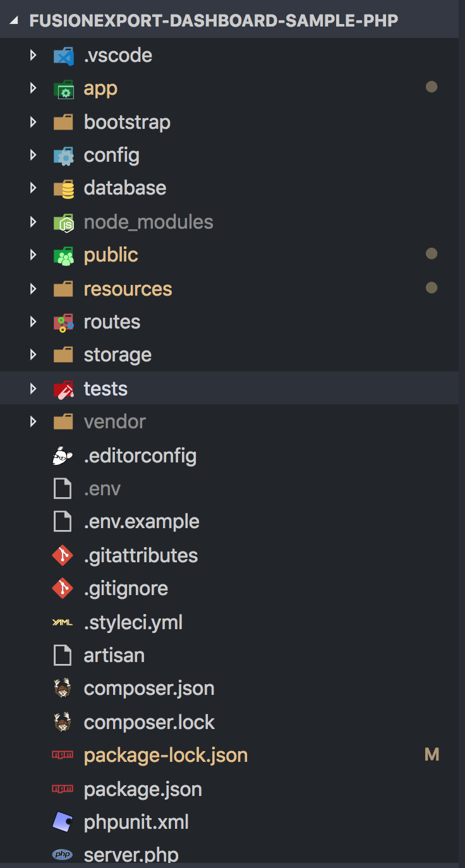Click the composer.json music-note icon
465x868 pixels.
point(62,688)
